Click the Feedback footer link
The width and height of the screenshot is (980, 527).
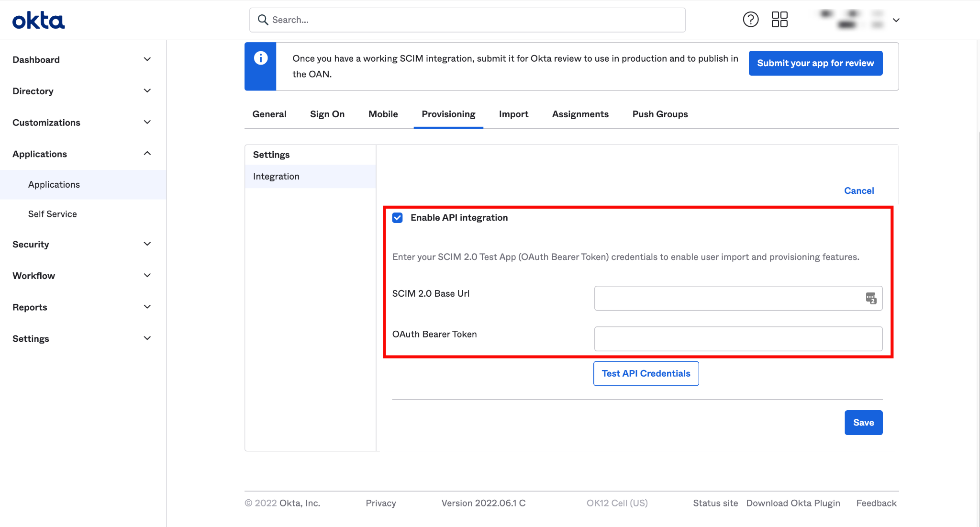pyautogui.click(x=876, y=503)
